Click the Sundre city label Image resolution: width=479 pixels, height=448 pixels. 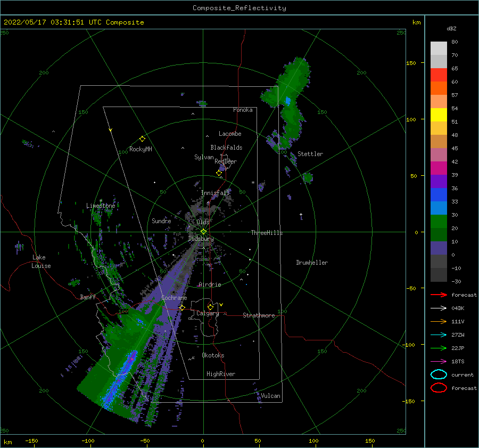point(161,221)
